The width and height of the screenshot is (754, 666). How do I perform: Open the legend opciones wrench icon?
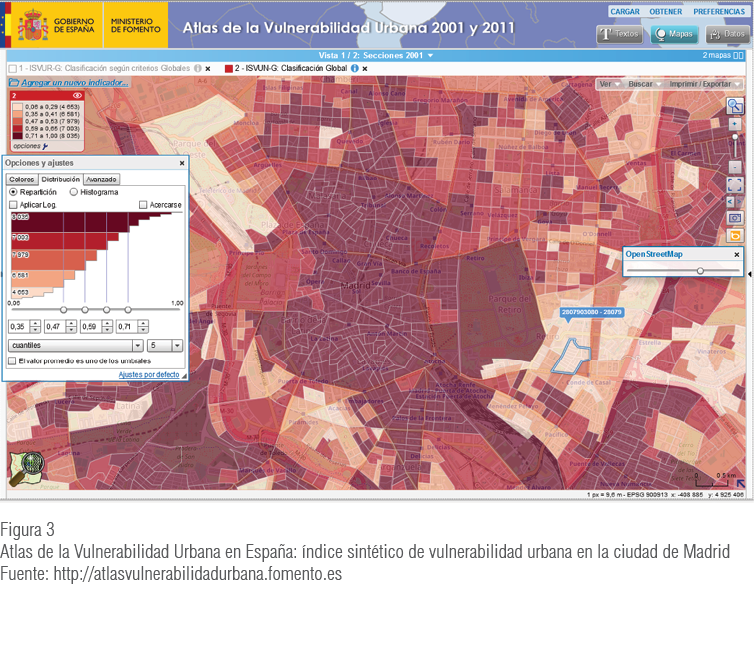pyautogui.click(x=46, y=146)
